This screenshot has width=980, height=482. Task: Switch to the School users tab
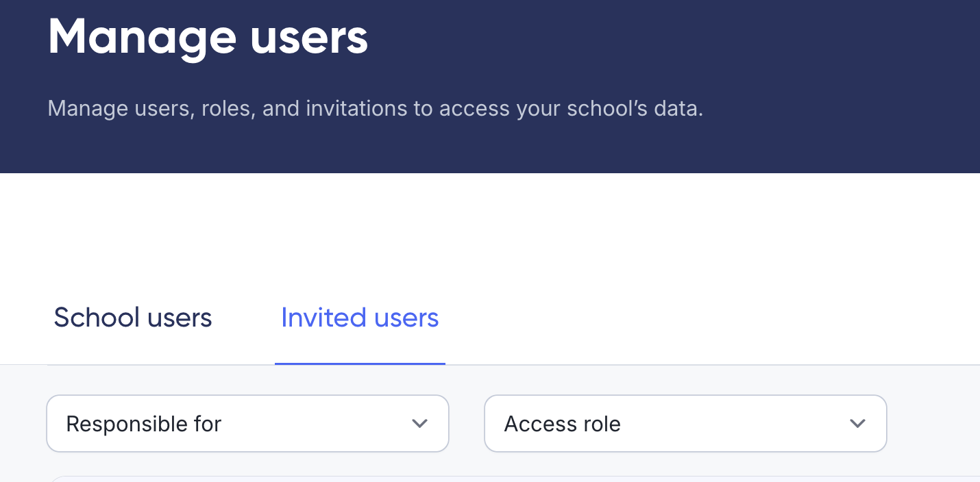(x=133, y=318)
